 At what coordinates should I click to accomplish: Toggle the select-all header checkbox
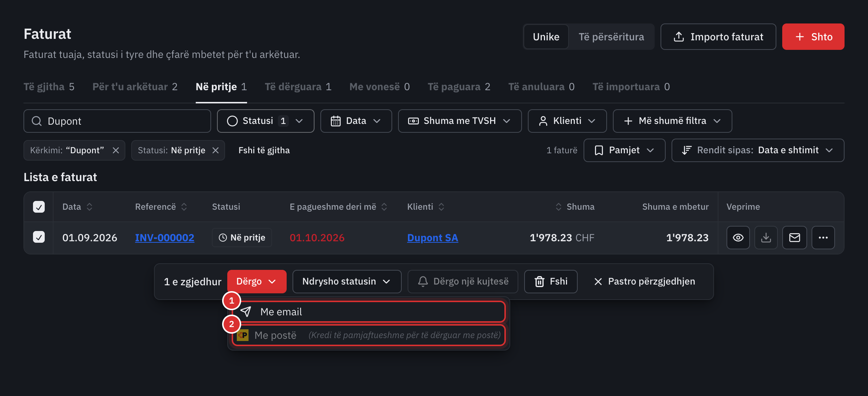coord(39,207)
